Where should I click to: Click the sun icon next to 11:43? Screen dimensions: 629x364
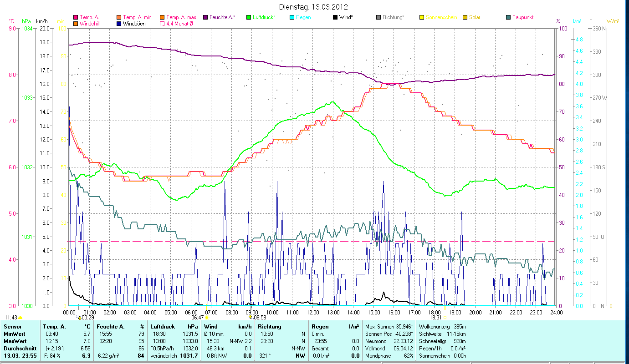pyautogui.click(x=20, y=318)
